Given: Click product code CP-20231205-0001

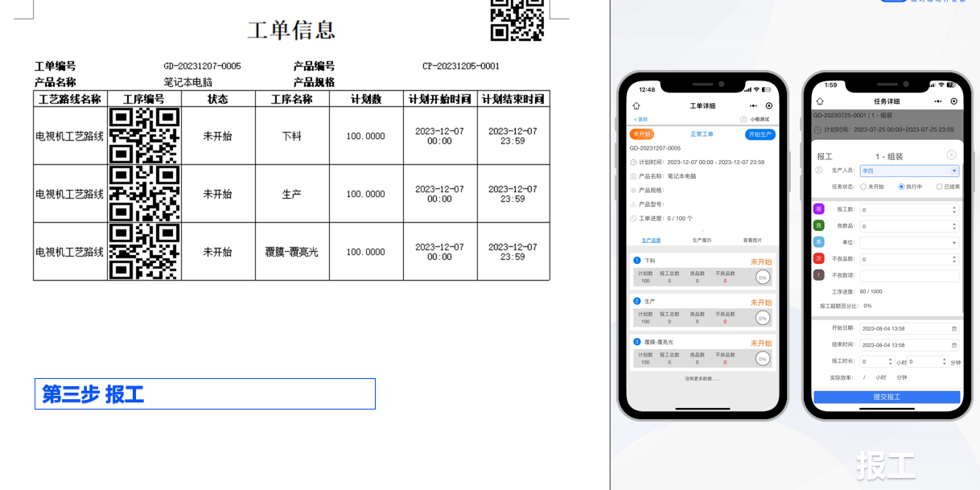Looking at the screenshot, I should tap(461, 66).
